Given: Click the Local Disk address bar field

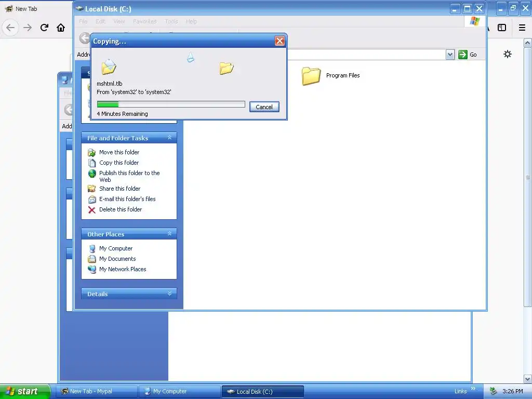Looking at the screenshot, I should pos(366,55).
